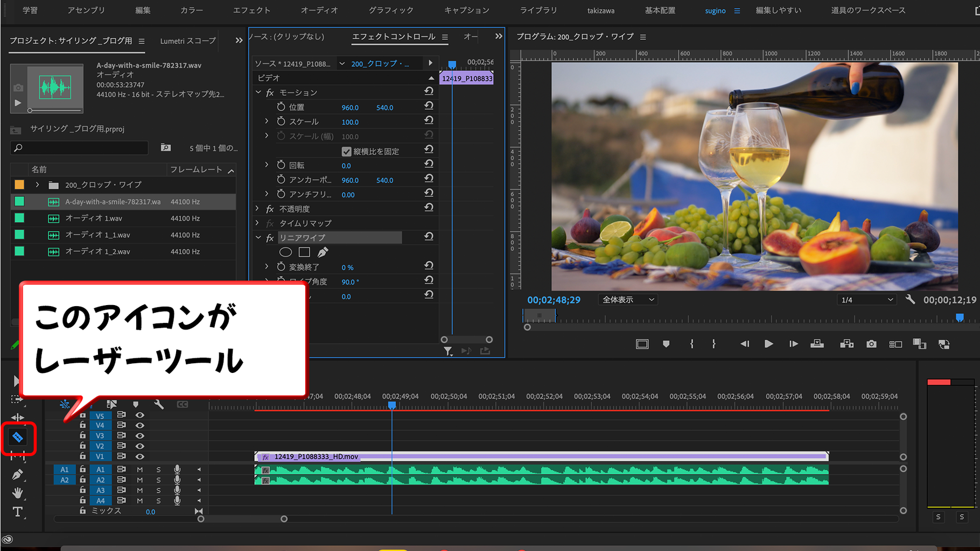Screen dimensions: 980x551
Task: Select the 12419_P1088333_HD.mov clip on V1
Action: point(538,456)
